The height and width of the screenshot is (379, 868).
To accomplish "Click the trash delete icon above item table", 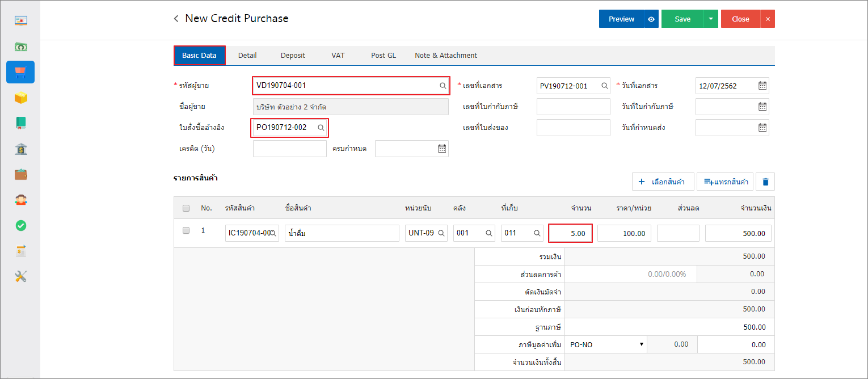I will pos(765,182).
